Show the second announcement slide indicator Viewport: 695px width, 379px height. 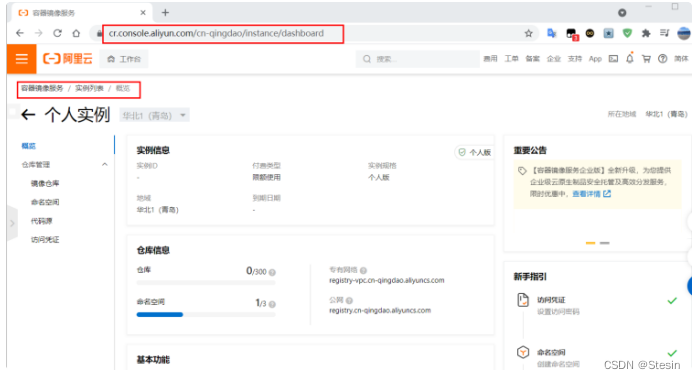coord(605,243)
